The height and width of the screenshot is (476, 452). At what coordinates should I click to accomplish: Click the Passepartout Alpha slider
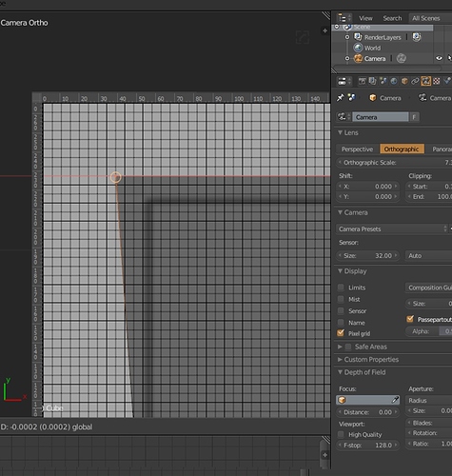(428, 331)
